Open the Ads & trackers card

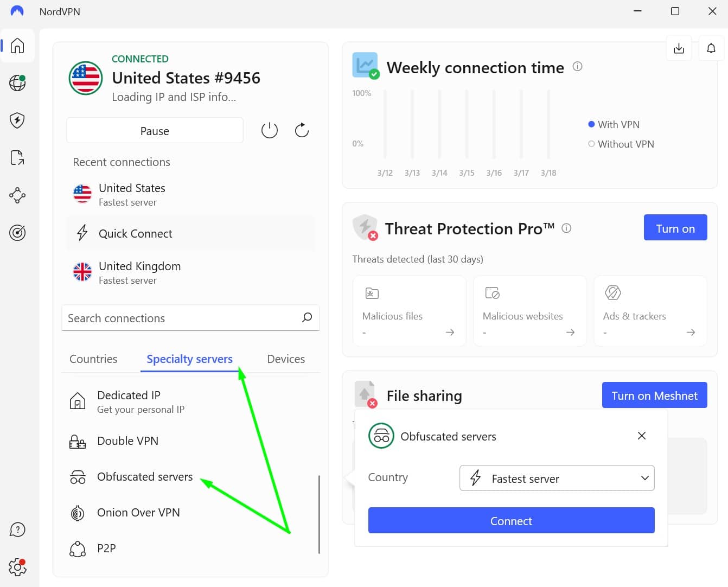650,311
